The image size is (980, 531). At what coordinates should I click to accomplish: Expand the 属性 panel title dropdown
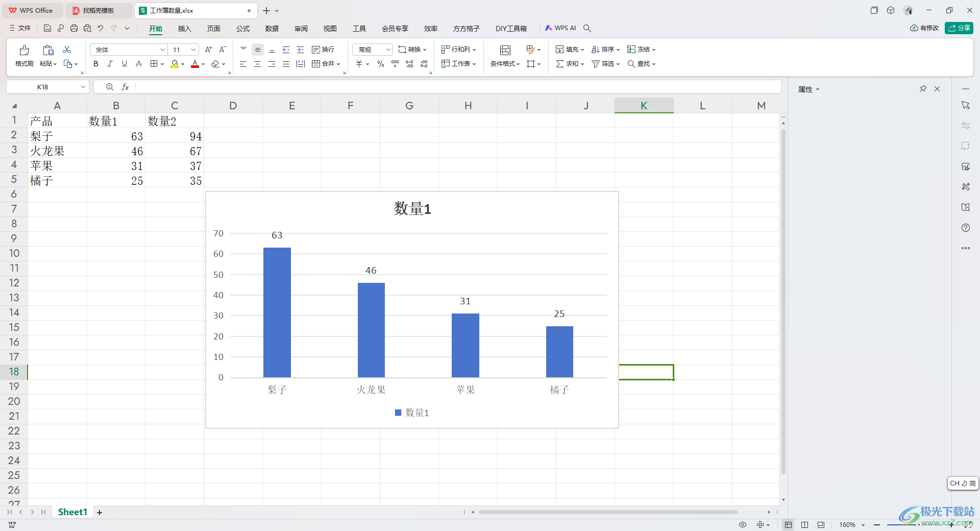click(x=818, y=89)
